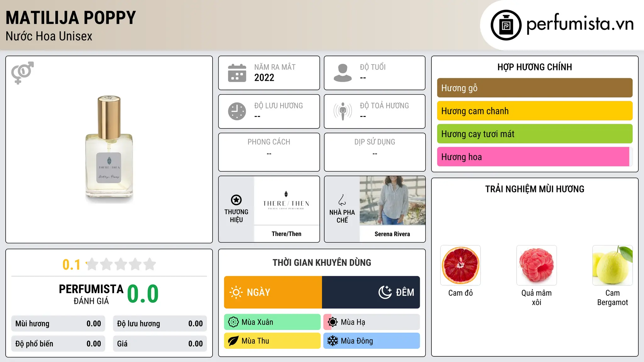The width and height of the screenshot is (644, 362).
Task: Click the 0.1 user rating number
Action: click(x=71, y=265)
